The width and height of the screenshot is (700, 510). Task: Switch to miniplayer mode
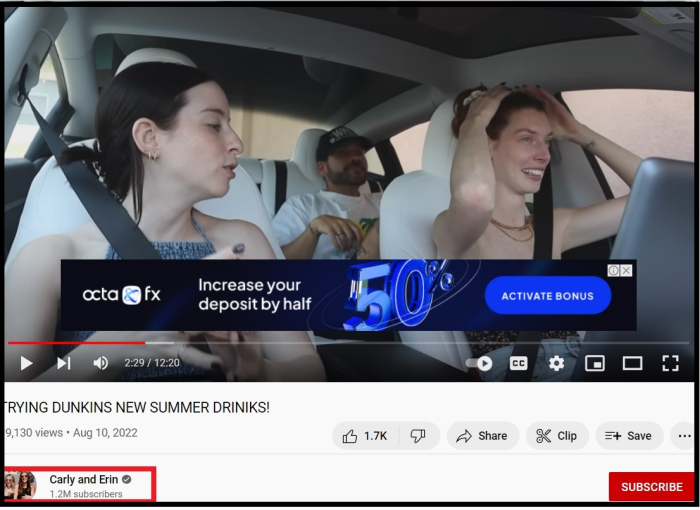pos(595,364)
